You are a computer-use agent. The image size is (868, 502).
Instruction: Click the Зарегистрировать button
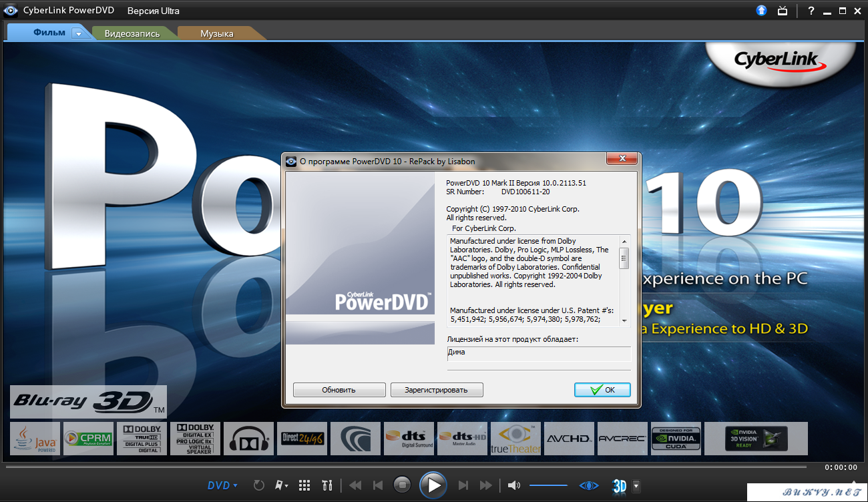click(x=437, y=390)
